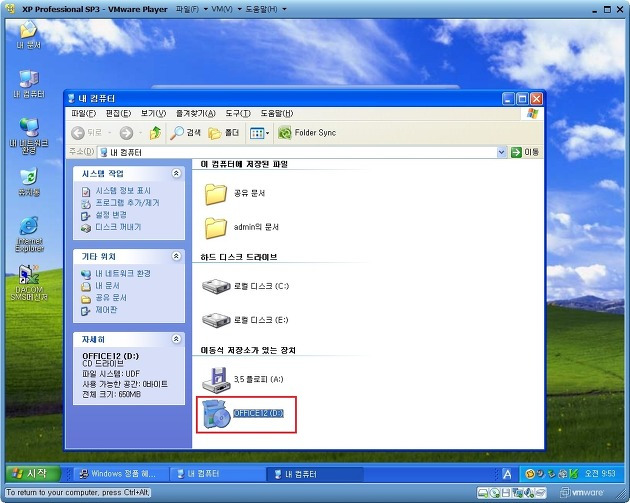Click the Windows flag logo in Explorer
Viewport: 630px width, 503px height.
click(x=532, y=114)
